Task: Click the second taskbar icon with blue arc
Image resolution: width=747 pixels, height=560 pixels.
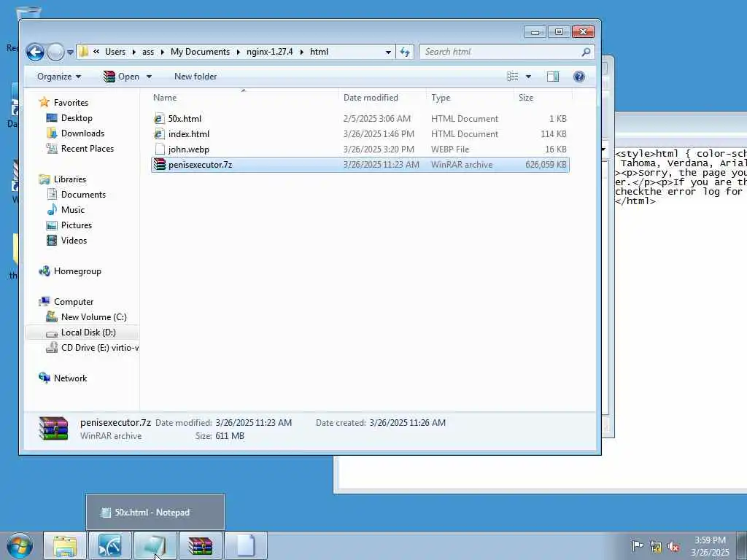Action: click(109, 545)
